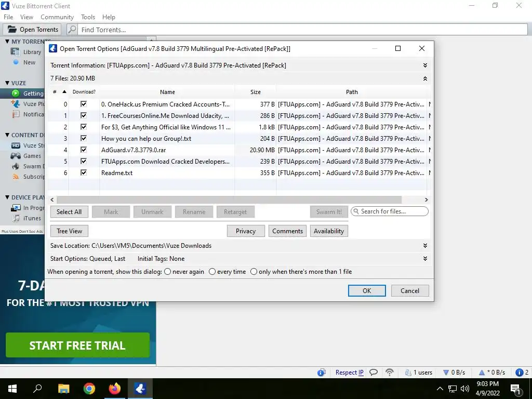
Task: Open the Subscriptions RSS icon
Action: 16,177
